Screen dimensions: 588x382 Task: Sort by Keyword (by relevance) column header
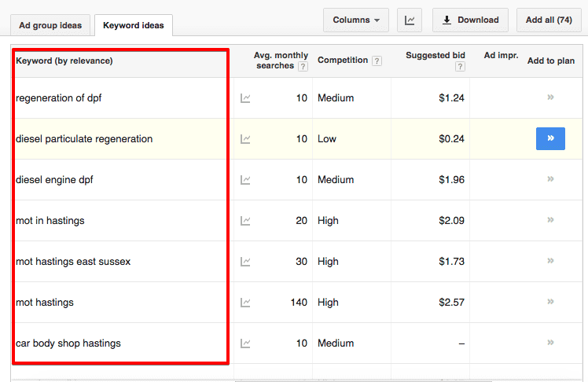coord(64,61)
